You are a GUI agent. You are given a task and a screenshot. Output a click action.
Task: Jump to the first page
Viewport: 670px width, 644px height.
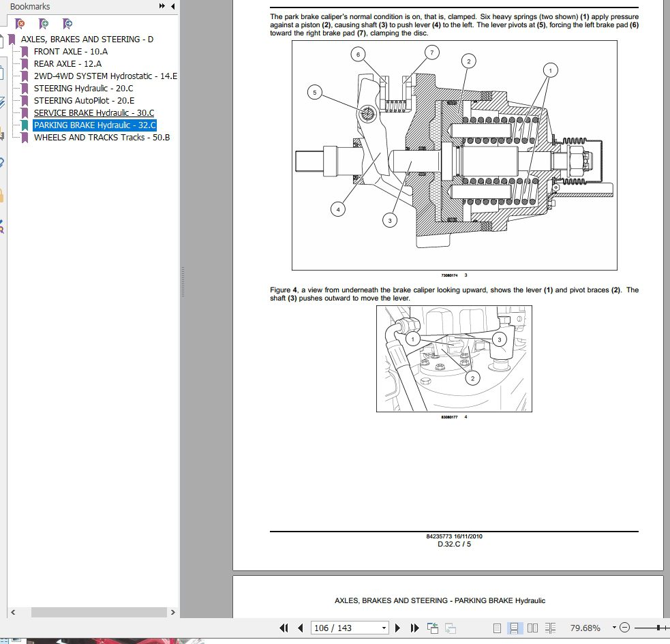(284, 628)
